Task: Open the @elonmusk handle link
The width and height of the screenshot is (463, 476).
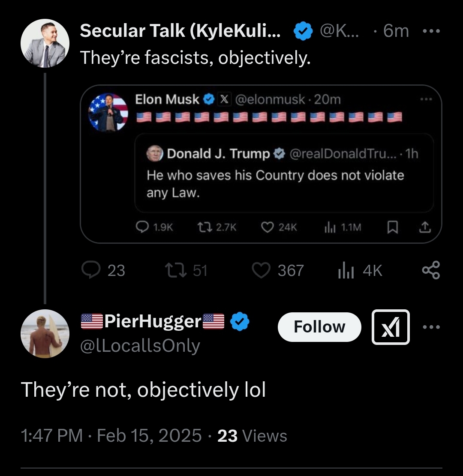Action: pos(270,99)
